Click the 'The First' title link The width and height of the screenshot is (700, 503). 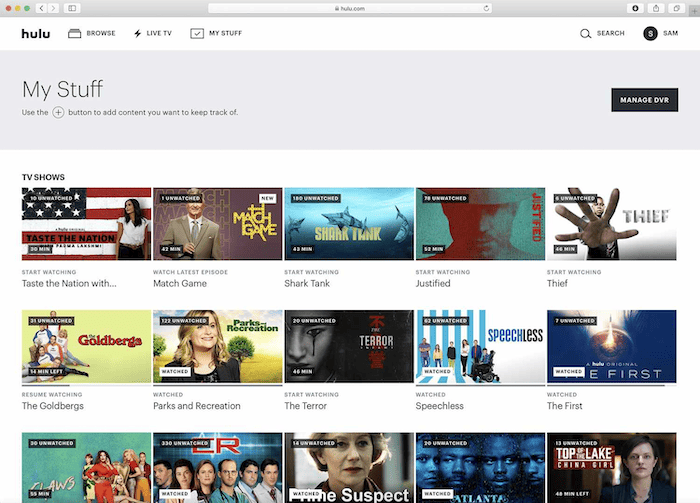click(x=565, y=406)
